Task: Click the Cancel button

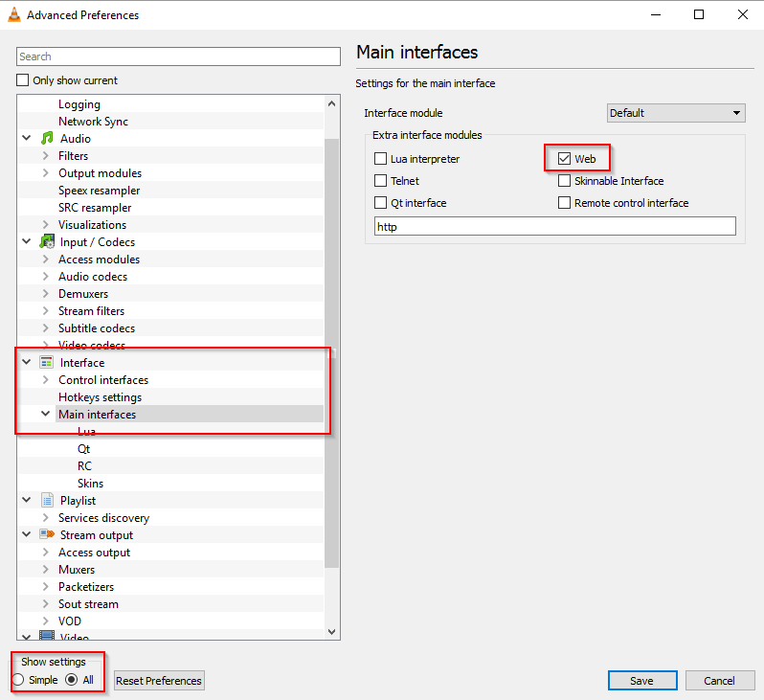Action: pyautogui.click(x=720, y=681)
